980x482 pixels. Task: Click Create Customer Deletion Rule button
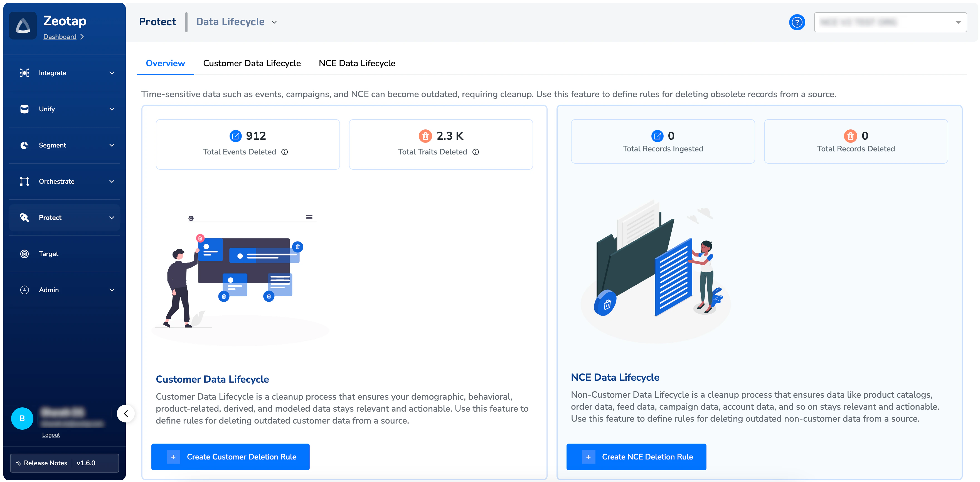[x=231, y=457]
